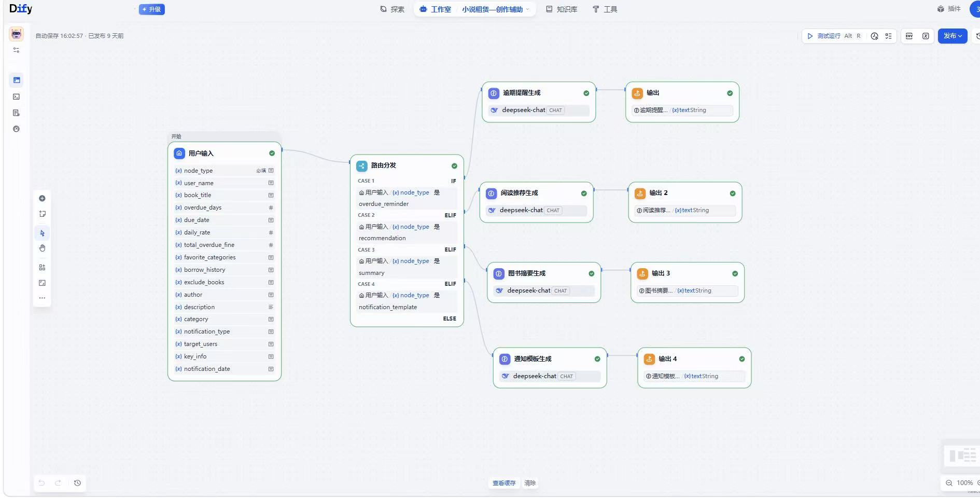Open the monitoring gauge sidebar icon
The image size is (980, 498).
click(x=17, y=129)
